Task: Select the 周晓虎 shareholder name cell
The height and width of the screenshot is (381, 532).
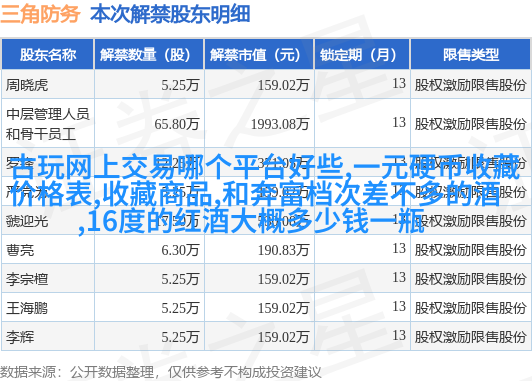Action: pos(48,84)
